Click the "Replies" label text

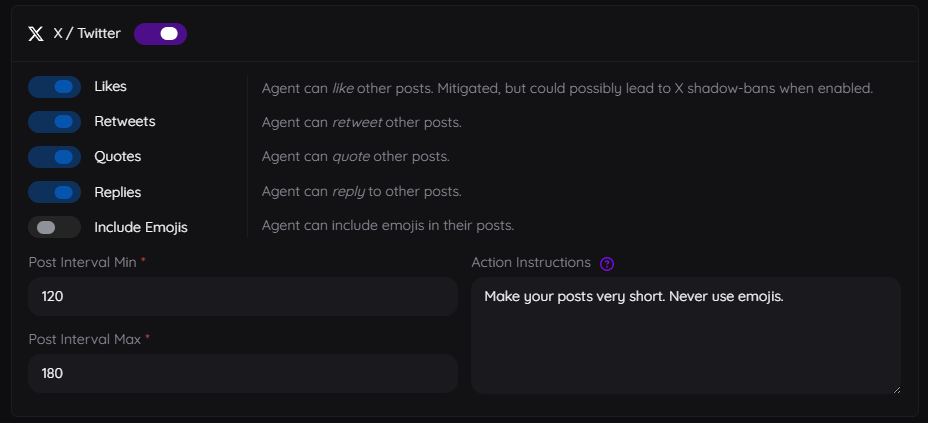117,192
